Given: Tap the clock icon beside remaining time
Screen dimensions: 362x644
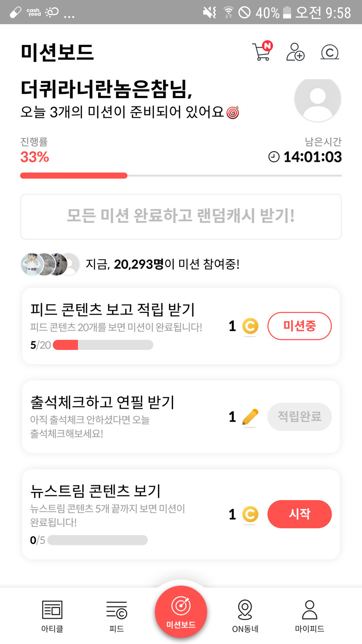Looking at the screenshot, I should click(x=273, y=157).
